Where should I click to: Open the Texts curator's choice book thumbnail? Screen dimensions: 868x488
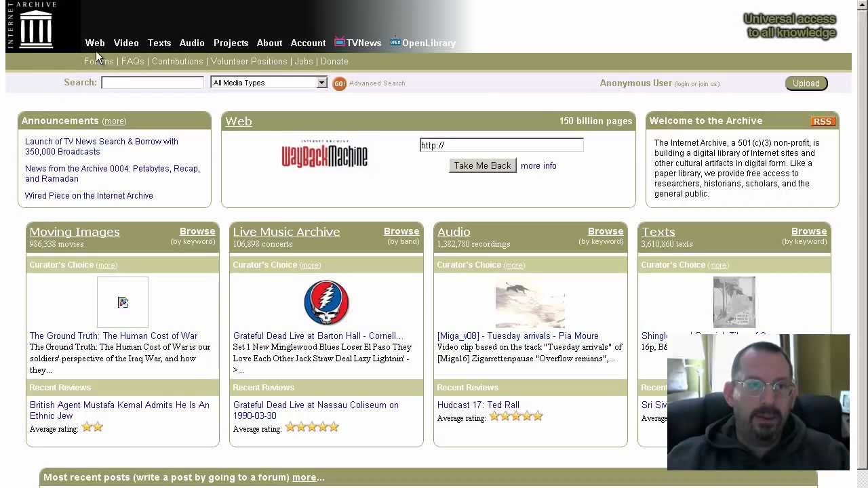(734, 302)
